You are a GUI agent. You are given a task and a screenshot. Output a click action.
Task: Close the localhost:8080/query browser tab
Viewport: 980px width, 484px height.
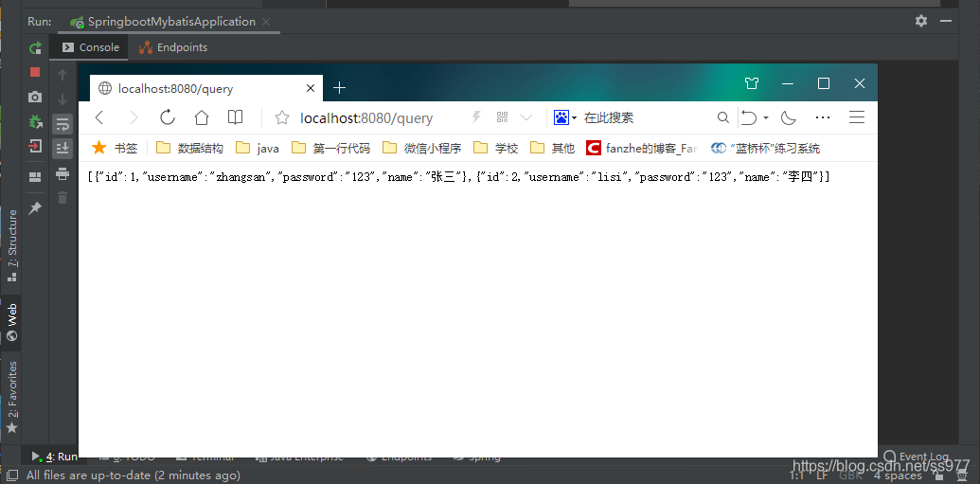point(310,88)
